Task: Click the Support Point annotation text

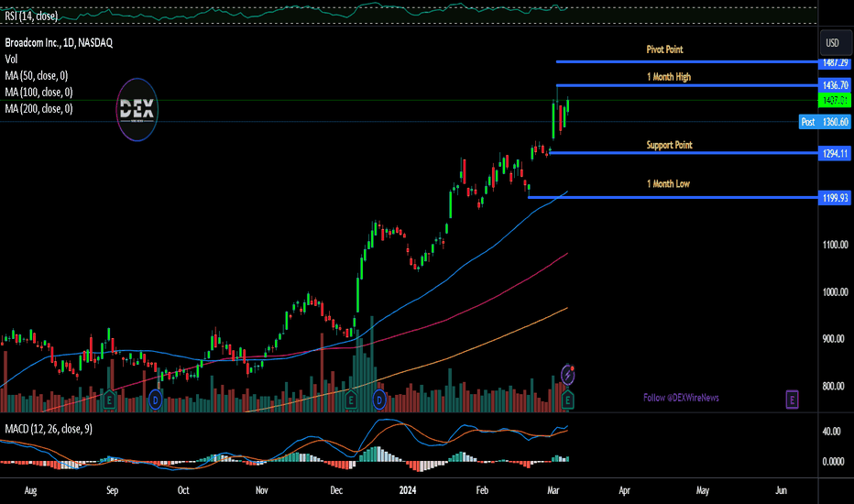Action: [x=670, y=145]
